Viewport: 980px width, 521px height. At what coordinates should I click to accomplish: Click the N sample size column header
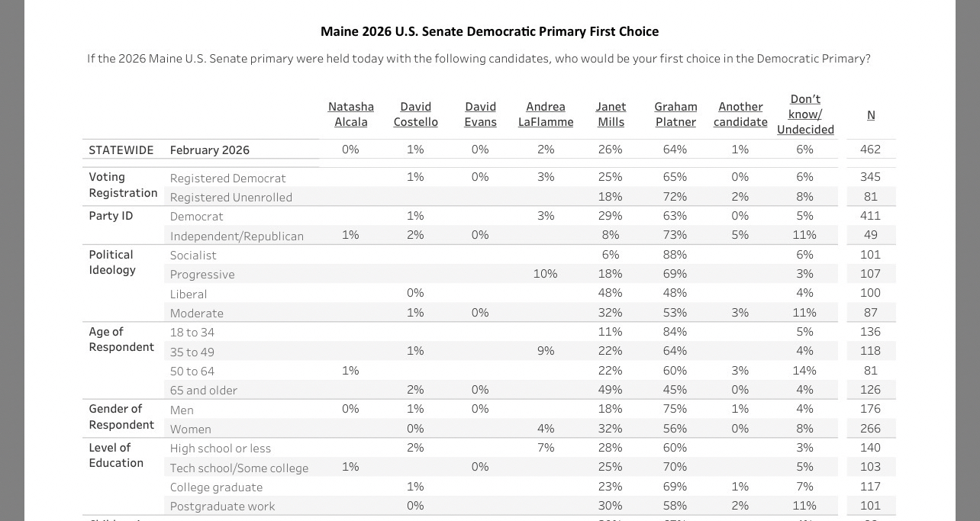870,115
